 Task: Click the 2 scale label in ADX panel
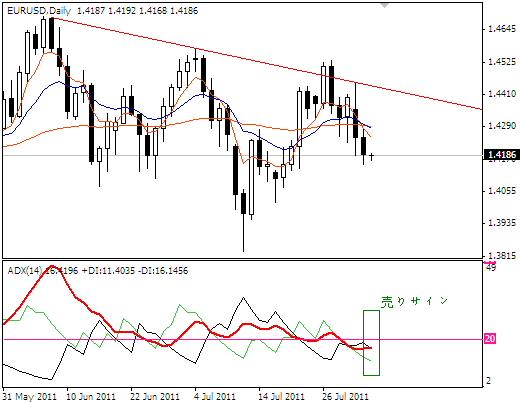(x=489, y=380)
